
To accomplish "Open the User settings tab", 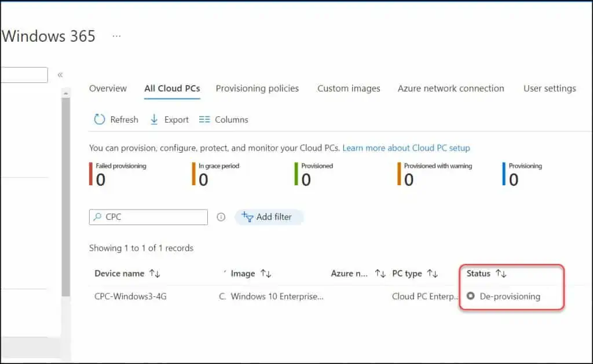I will [550, 89].
